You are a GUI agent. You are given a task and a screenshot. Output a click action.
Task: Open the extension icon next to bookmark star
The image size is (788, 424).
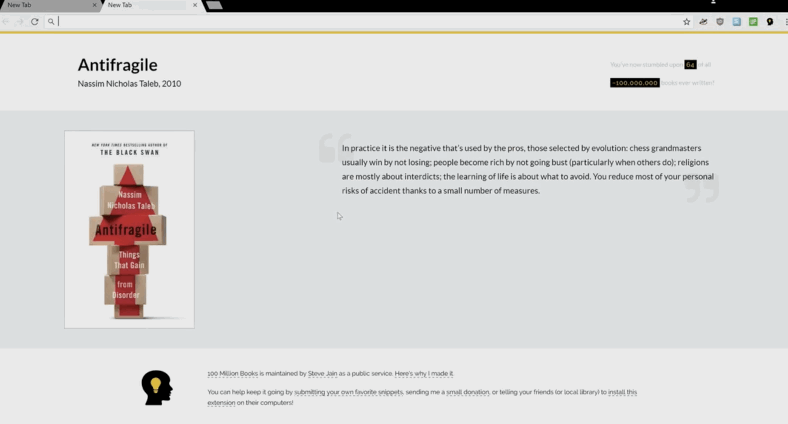703,22
